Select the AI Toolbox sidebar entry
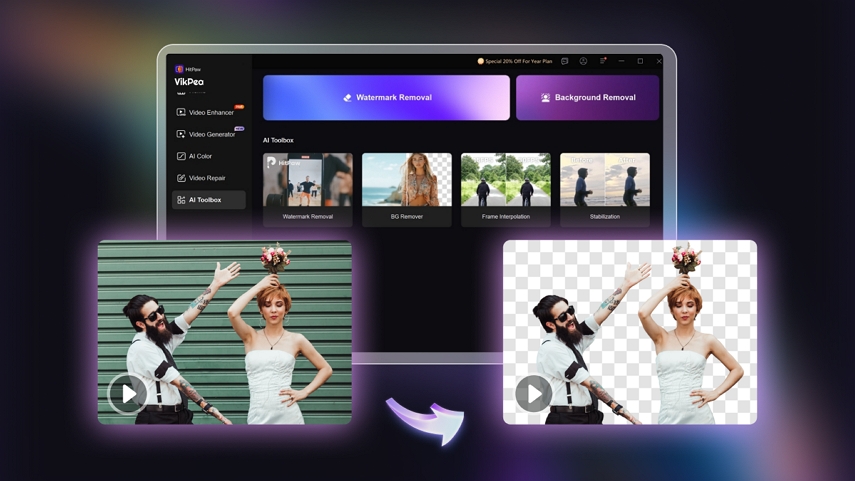This screenshot has height=481, width=855. [x=208, y=200]
